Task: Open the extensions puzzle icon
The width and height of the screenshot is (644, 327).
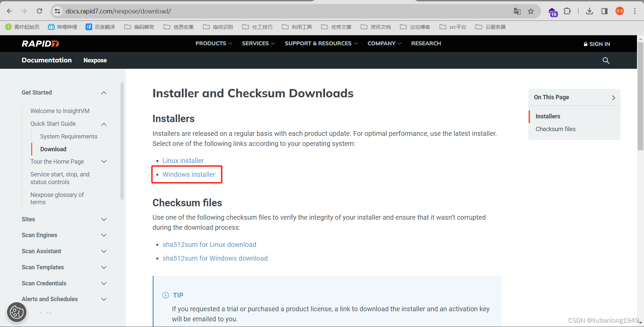Action: (x=567, y=11)
